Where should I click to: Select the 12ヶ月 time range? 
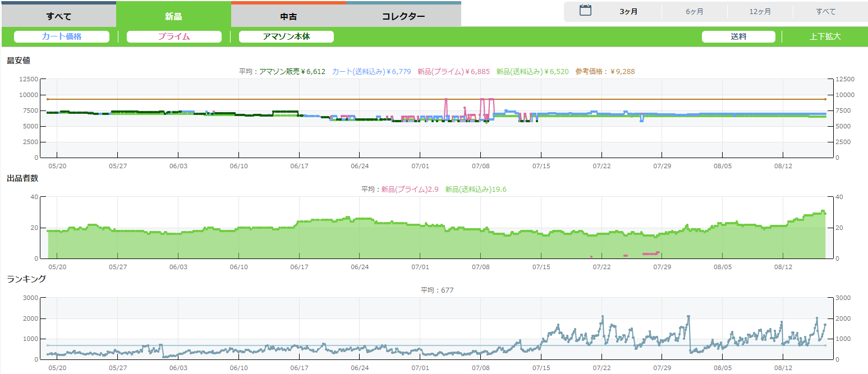point(760,12)
